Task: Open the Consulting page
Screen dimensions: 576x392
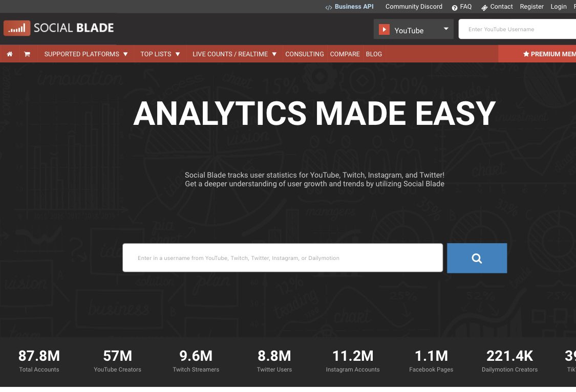Action: click(x=305, y=54)
